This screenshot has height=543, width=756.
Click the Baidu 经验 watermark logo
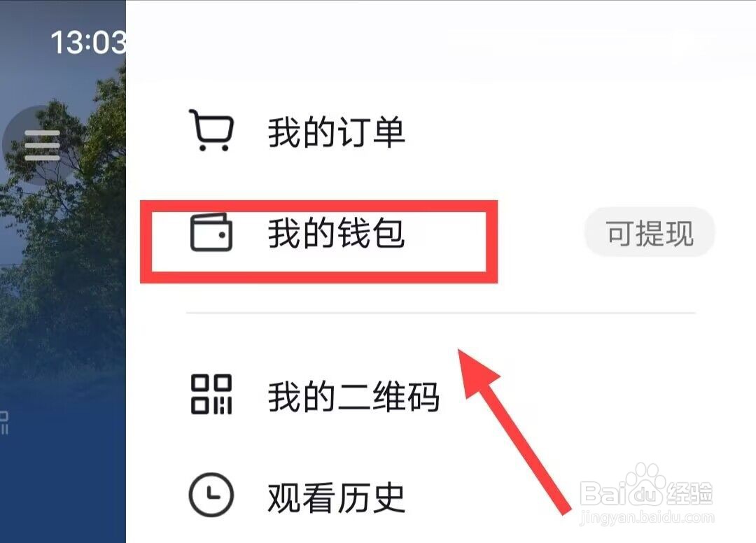(646, 486)
